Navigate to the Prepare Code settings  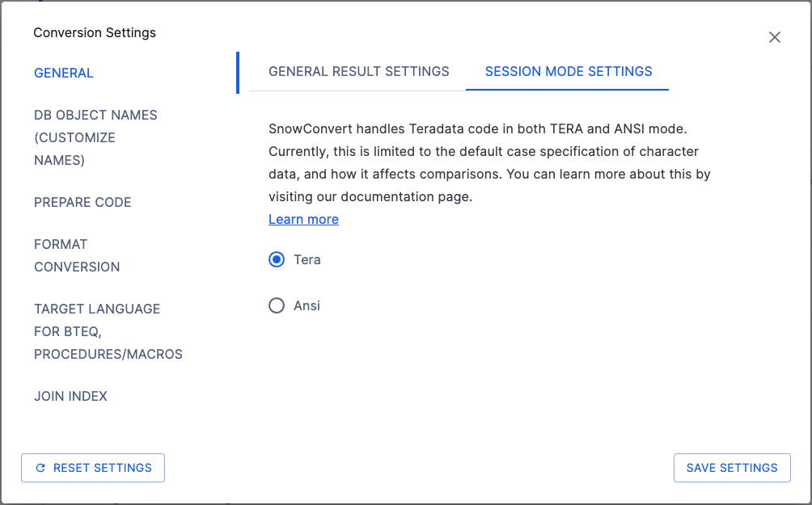point(82,202)
